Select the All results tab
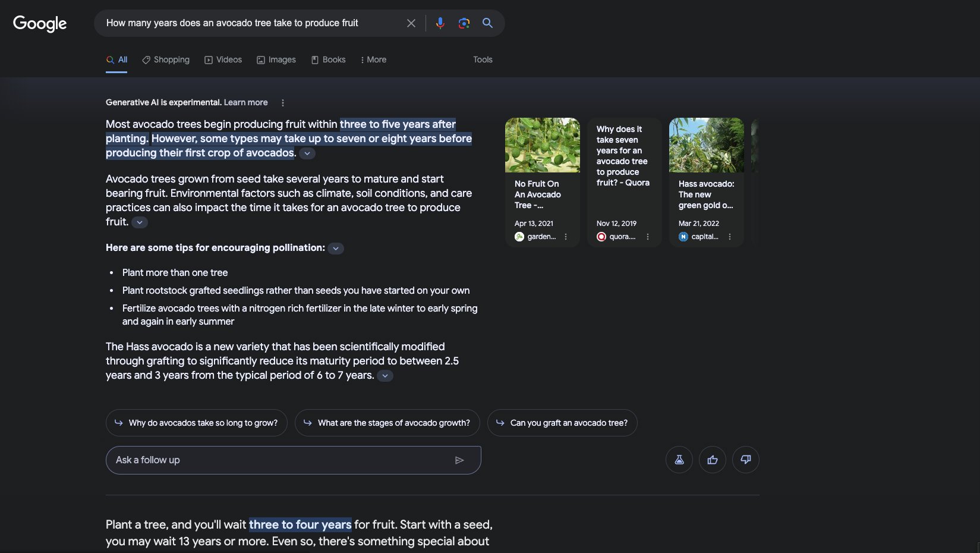980x553 pixels. (x=116, y=60)
